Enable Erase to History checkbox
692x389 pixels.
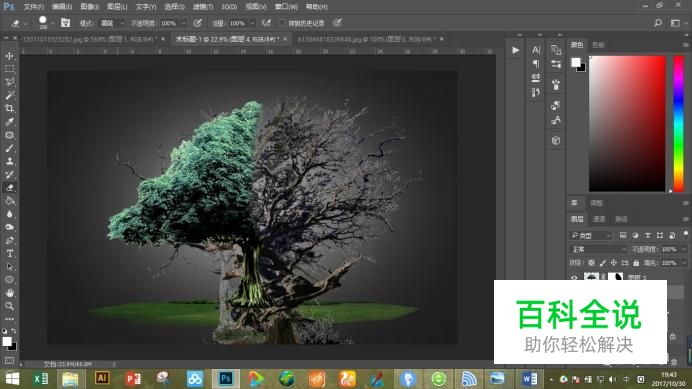tap(282, 23)
